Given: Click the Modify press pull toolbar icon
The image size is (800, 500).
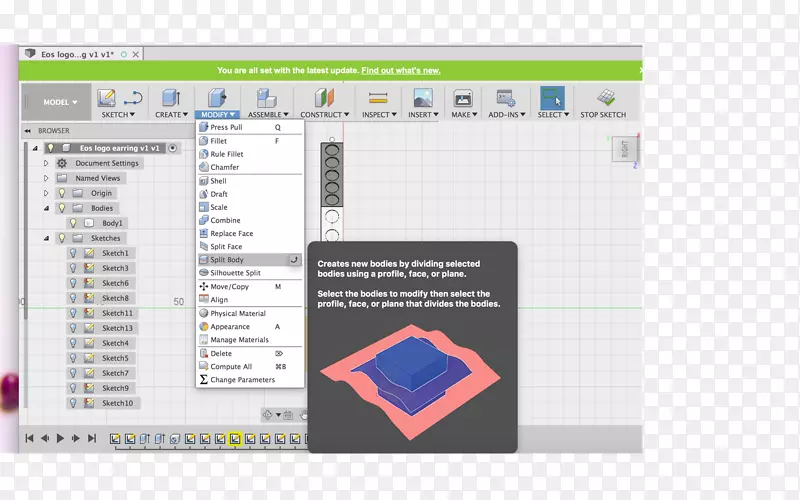Looking at the screenshot, I should [217, 98].
